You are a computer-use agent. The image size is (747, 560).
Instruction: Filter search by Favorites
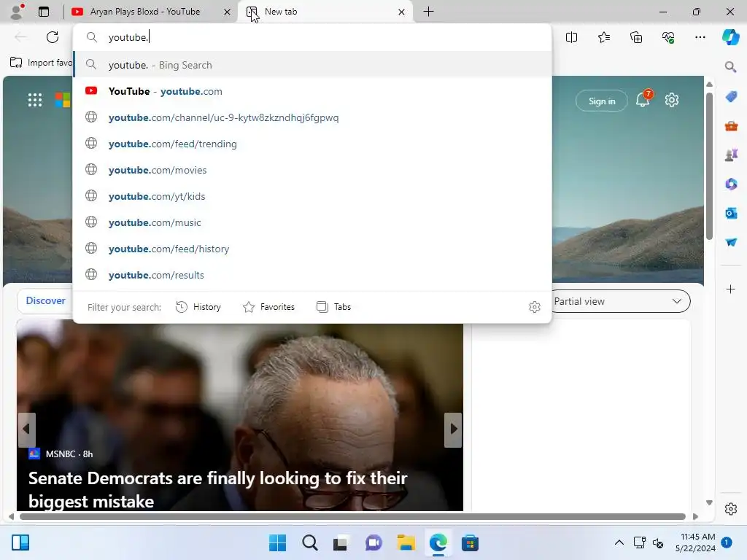[268, 307]
